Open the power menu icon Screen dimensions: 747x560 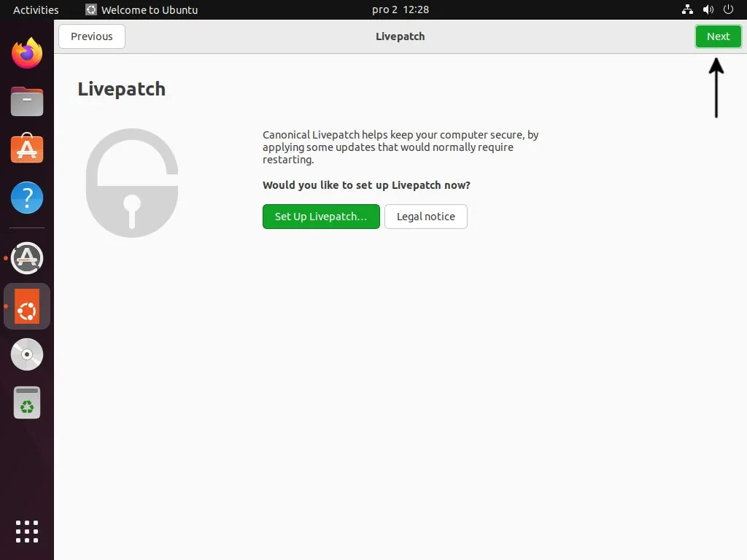(x=729, y=9)
